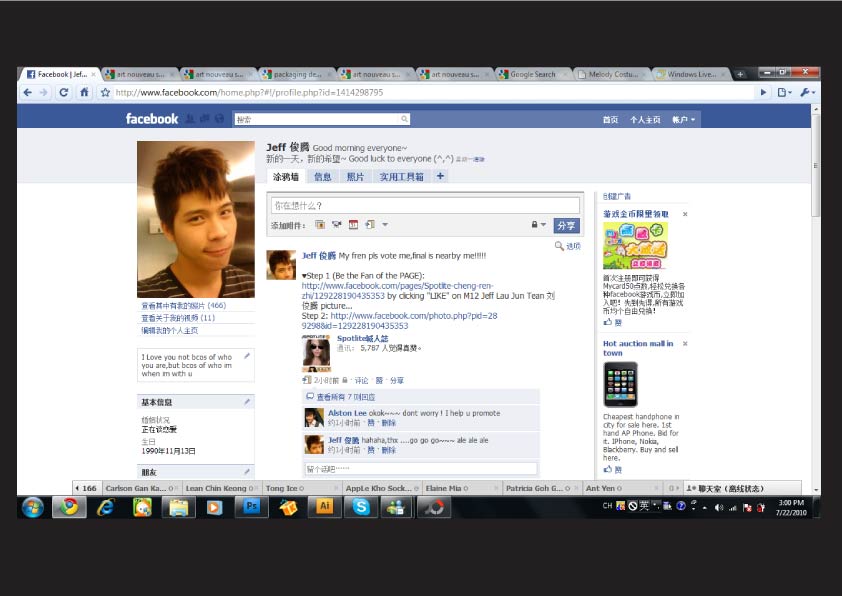
Task: Attach a photo using first attachment icon
Action: (x=320, y=224)
